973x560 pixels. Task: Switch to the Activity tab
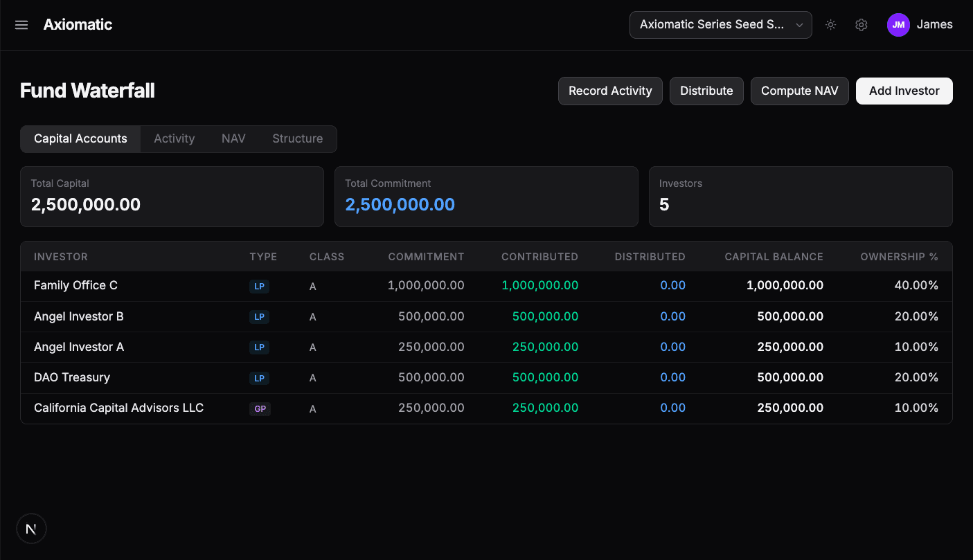coord(174,138)
